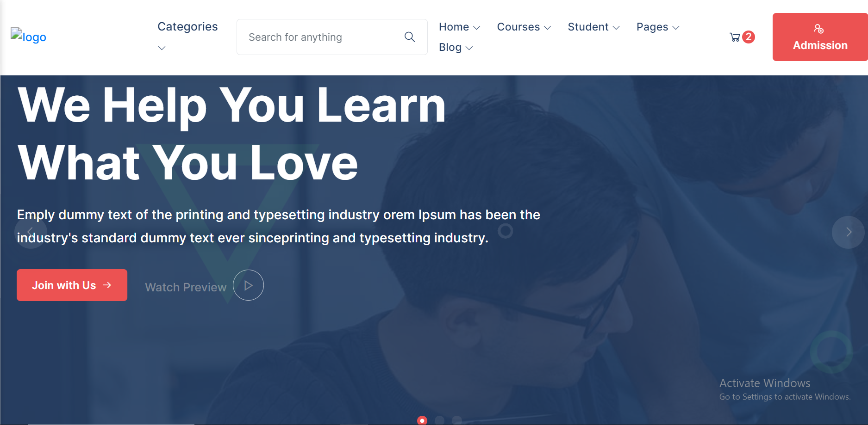Image resolution: width=868 pixels, height=425 pixels.
Task: Open the Home menu item
Action: point(459,27)
